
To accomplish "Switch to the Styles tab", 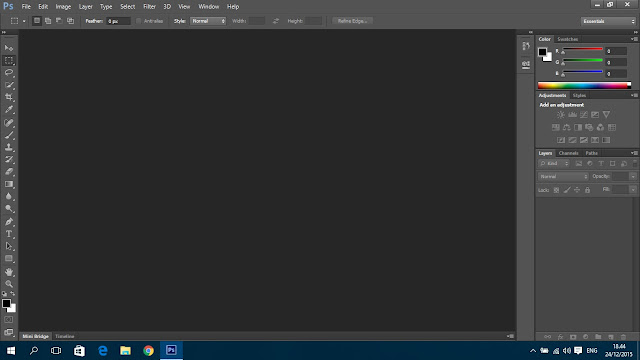I will [579, 96].
